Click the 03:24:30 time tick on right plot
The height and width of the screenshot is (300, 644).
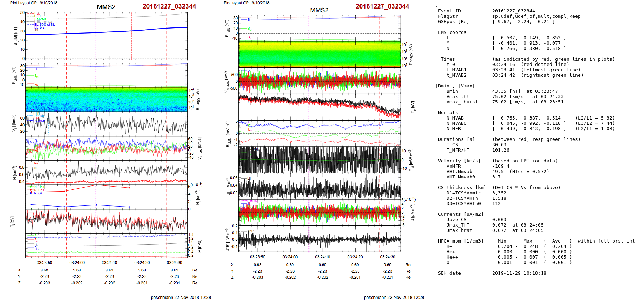[387, 257]
